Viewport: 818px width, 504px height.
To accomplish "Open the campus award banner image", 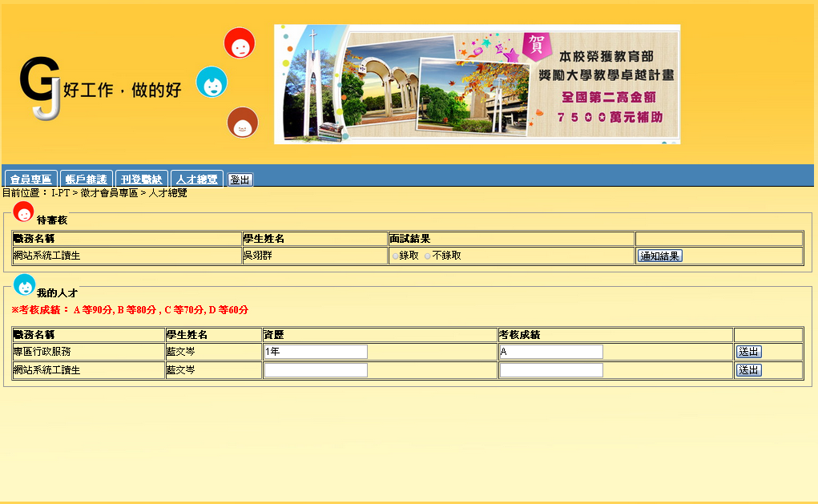I will coord(477,84).
